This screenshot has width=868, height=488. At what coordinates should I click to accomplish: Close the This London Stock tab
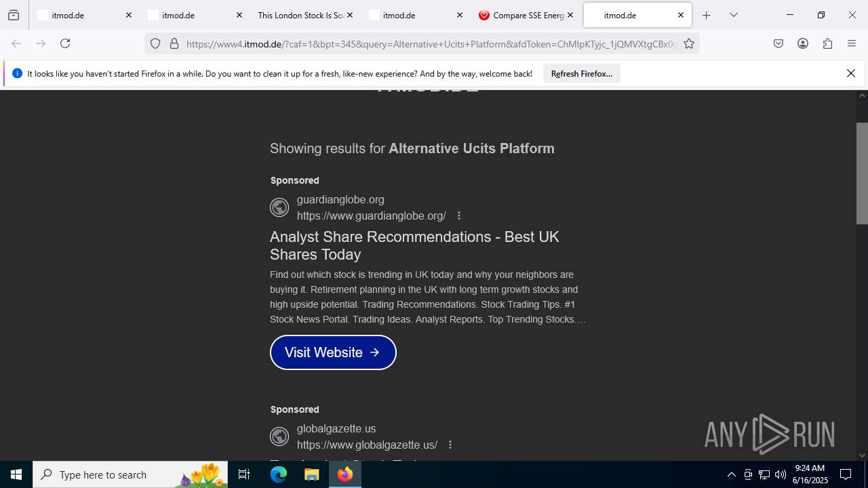point(349,15)
